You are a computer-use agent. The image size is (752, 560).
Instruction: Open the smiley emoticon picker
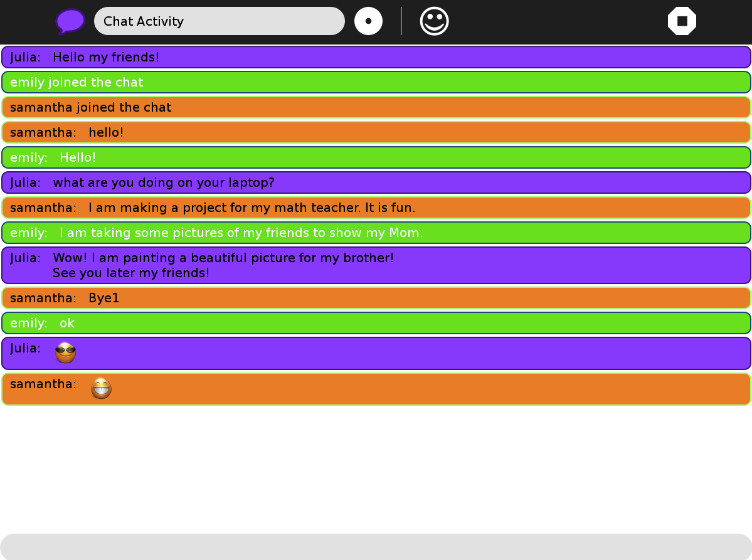coord(434,21)
